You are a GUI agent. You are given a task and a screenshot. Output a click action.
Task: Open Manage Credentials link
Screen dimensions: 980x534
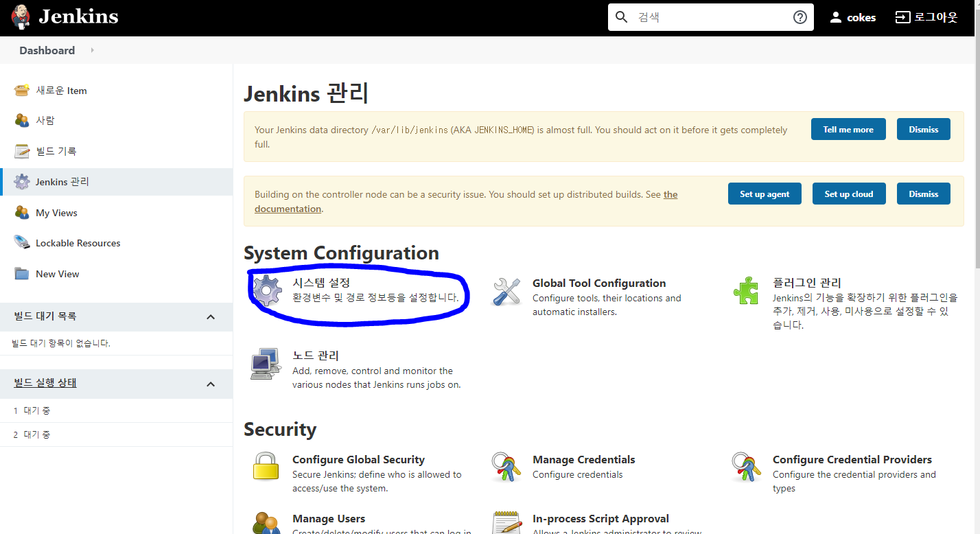584,459
